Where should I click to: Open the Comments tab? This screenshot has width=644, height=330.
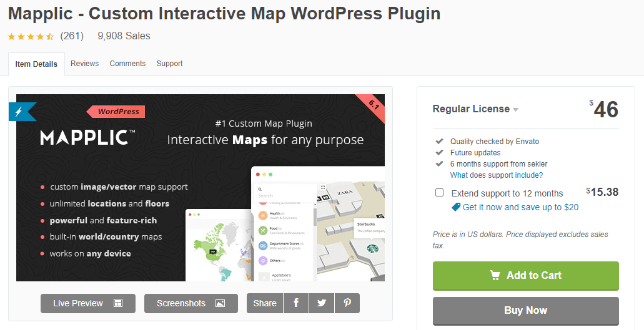point(127,64)
